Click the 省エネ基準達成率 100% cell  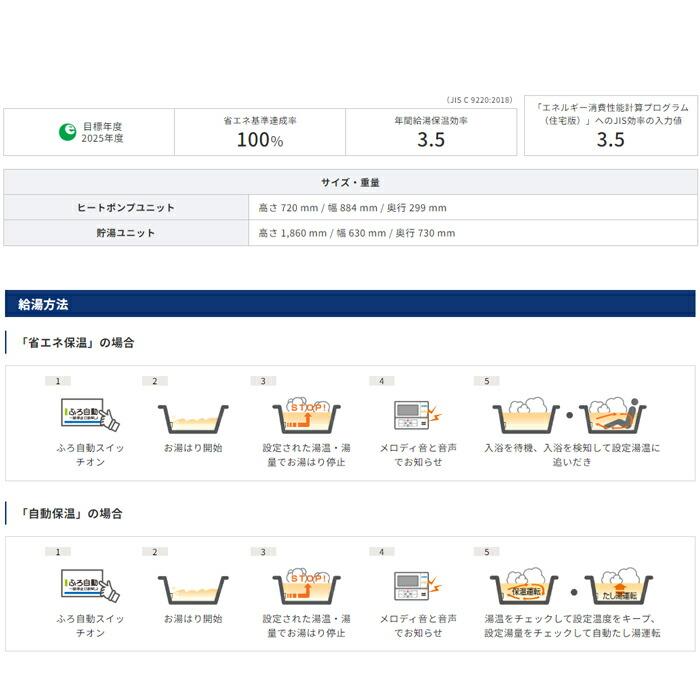(260, 132)
